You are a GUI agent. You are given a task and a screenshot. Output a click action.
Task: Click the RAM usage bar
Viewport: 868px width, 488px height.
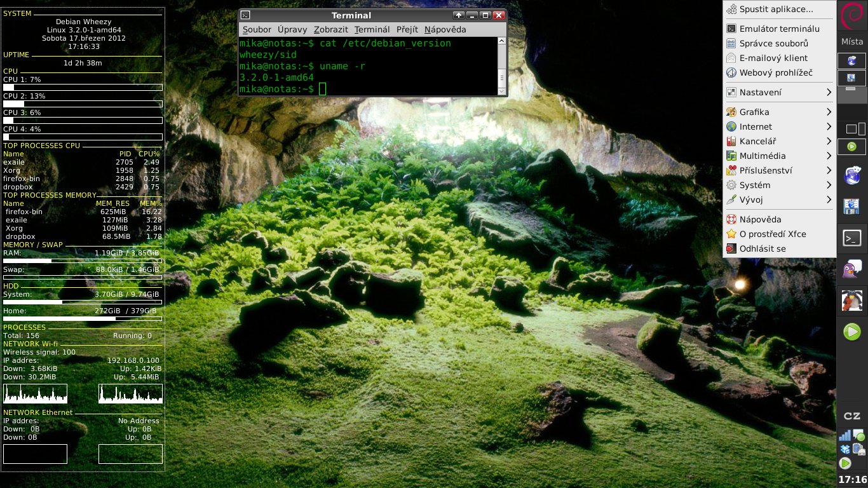(x=83, y=261)
